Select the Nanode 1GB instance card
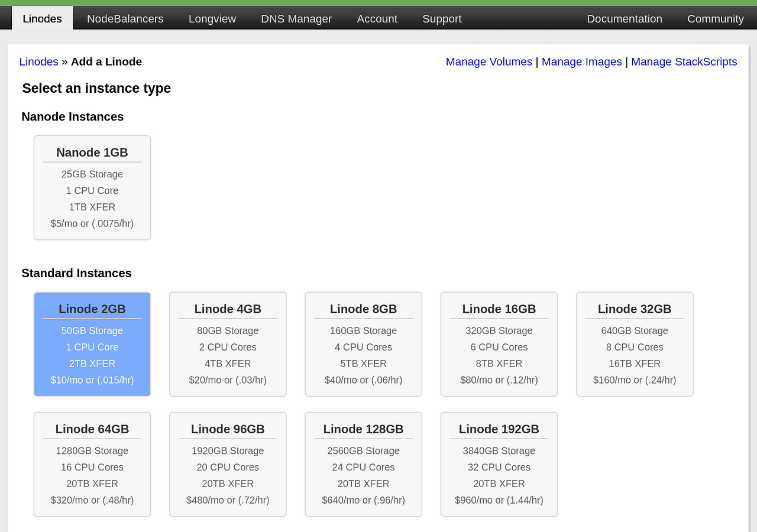This screenshot has height=532, width=757. coord(92,188)
